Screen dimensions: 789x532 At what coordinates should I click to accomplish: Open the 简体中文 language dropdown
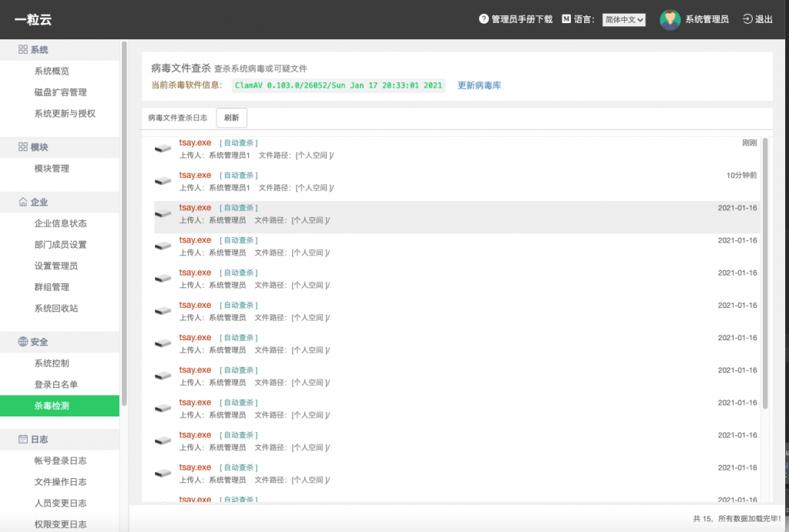[x=624, y=19]
